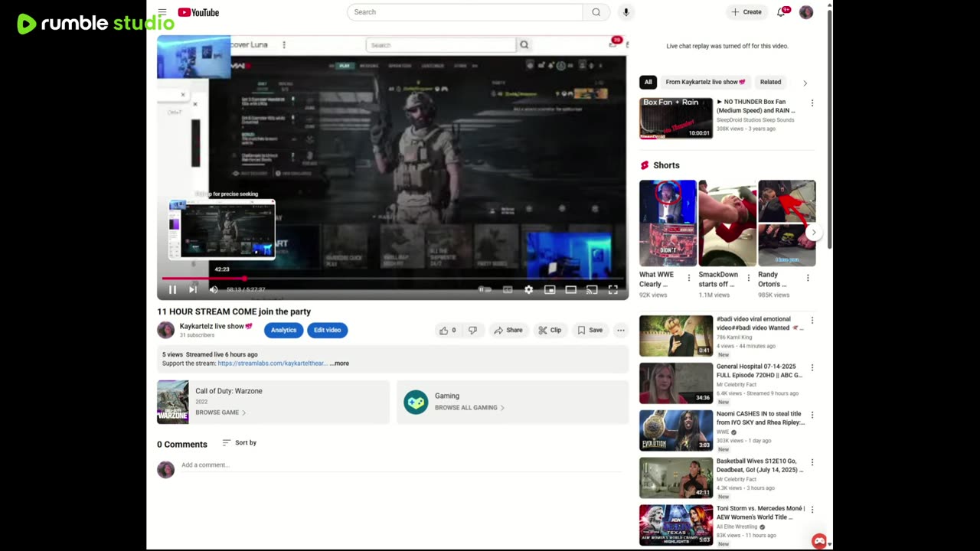Open Basketball Wives S12E10 video thumbnail

pos(676,478)
